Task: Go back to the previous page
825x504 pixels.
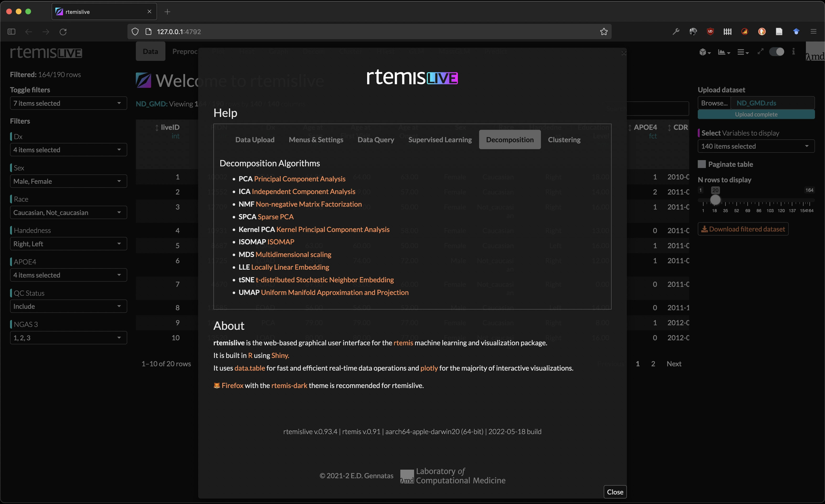Action: [x=29, y=31]
